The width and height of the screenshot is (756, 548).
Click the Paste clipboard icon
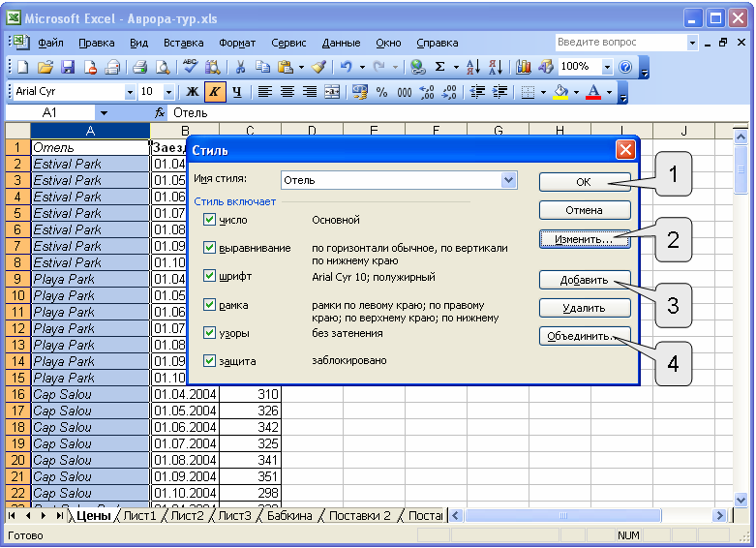tap(286, 67)
